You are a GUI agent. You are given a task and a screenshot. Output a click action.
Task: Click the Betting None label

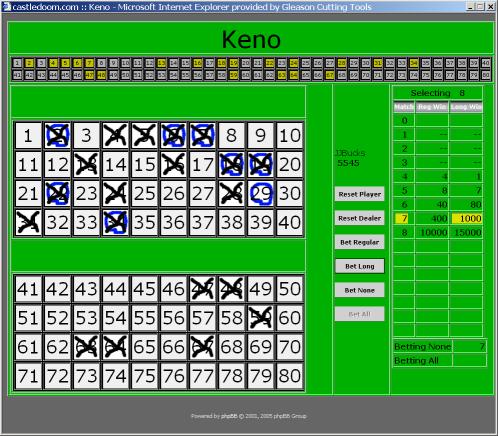click(x=422, y=347)
